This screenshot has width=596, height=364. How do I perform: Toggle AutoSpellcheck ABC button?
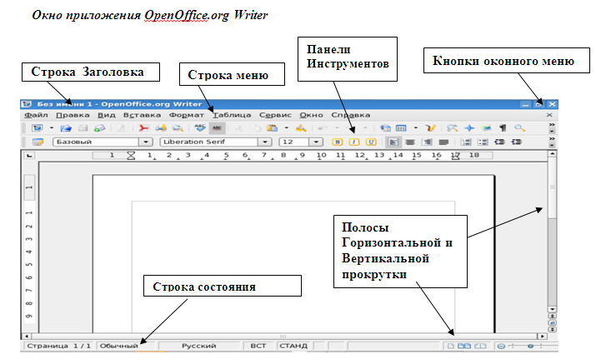tap(217, 128)
